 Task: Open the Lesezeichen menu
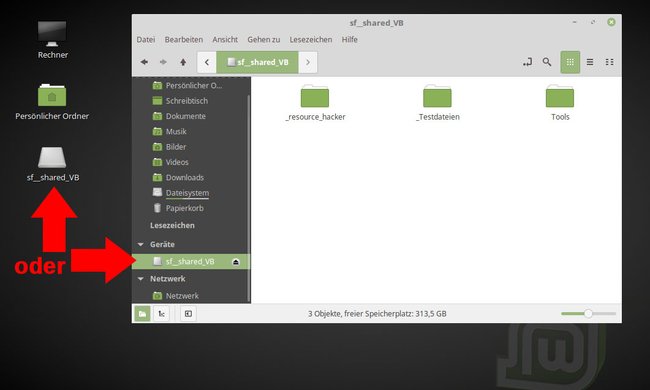coord(311,40)
